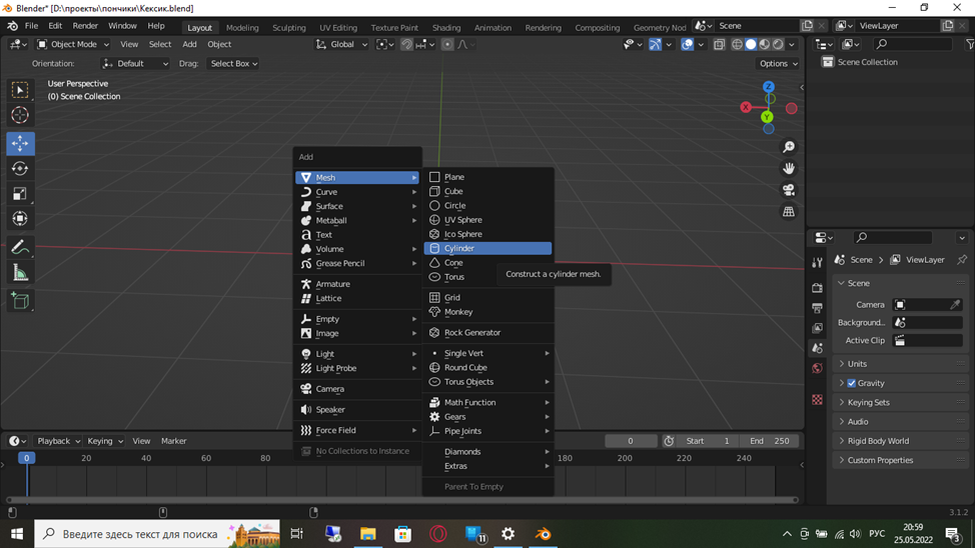Switch to the Modeling workspace tab
Viewport: 975px width, 548px height.
[x=242, y=27]
